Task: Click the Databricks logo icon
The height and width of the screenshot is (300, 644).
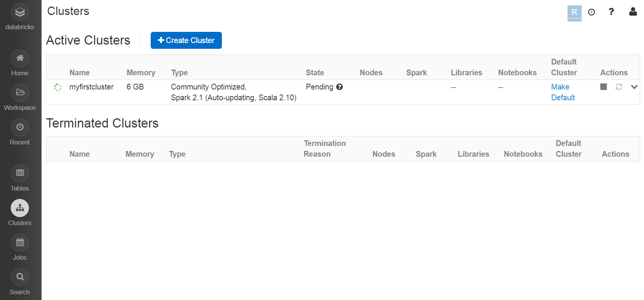Action: coord(20,13)
